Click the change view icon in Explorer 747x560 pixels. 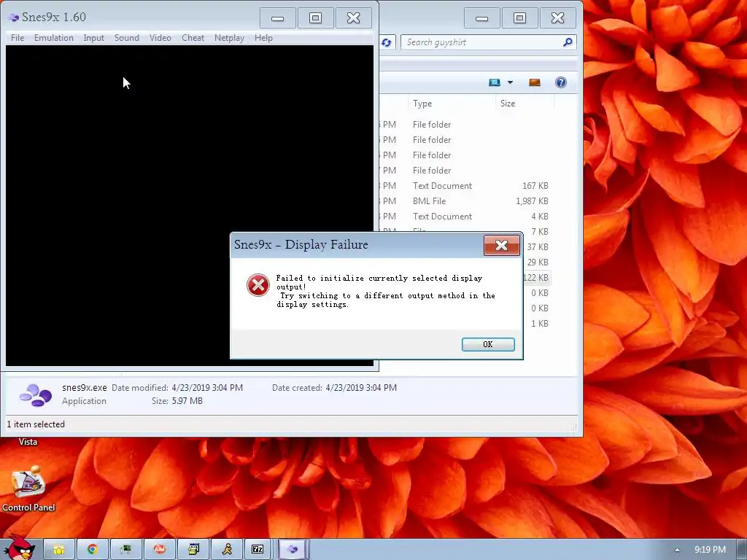(x=495, y=82)
